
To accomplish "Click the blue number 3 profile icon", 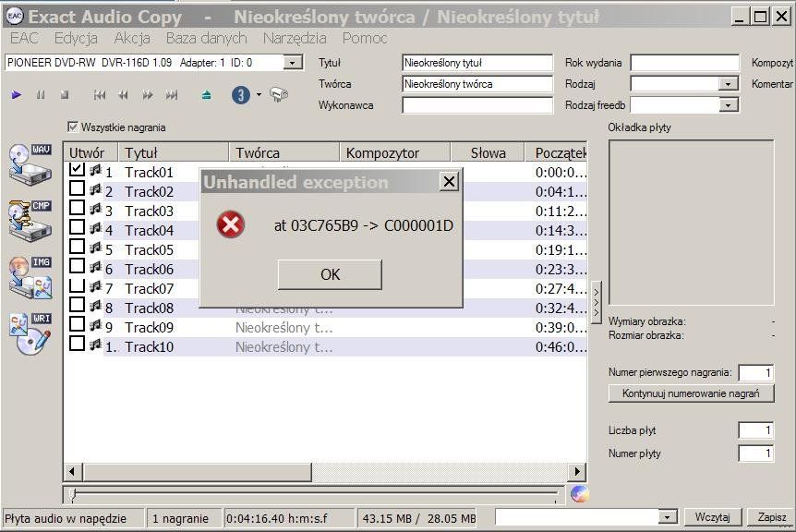I will point(241,95).
